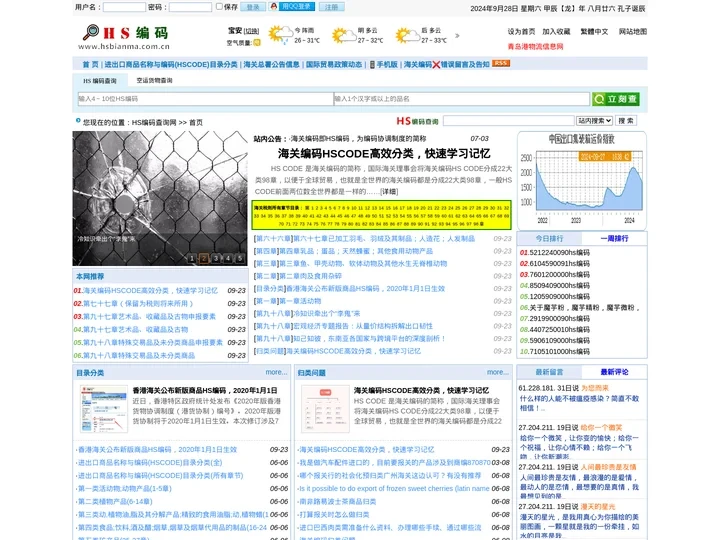Open comment titled 给你一个微笑
720x540 pixels.
602,428
